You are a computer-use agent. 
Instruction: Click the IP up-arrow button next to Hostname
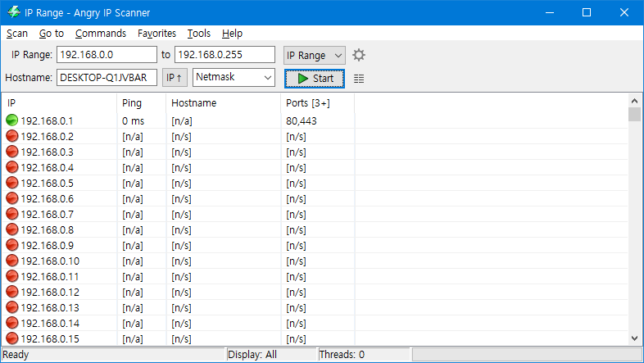(175, 78)
